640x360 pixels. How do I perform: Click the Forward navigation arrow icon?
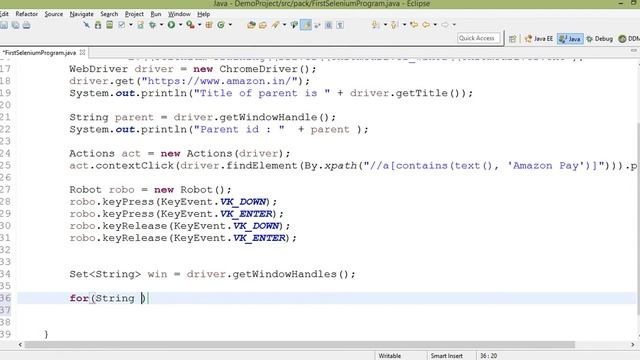[x=445, y=24]
